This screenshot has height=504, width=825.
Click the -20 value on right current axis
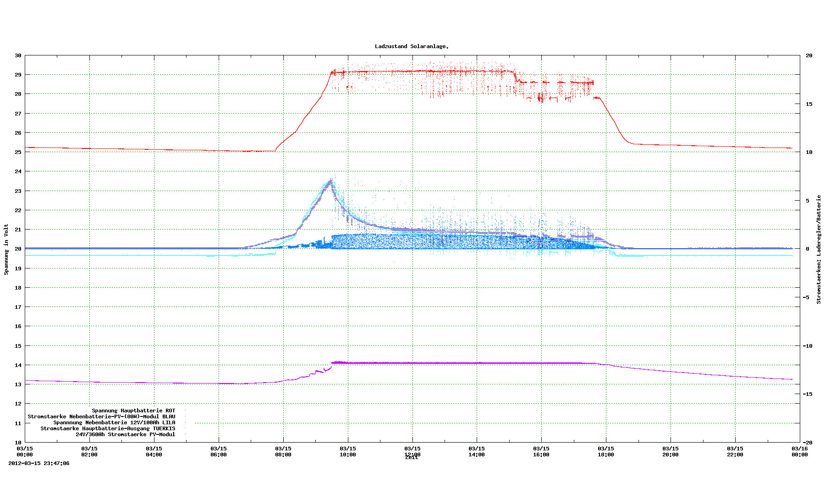(x=809, y=443)
